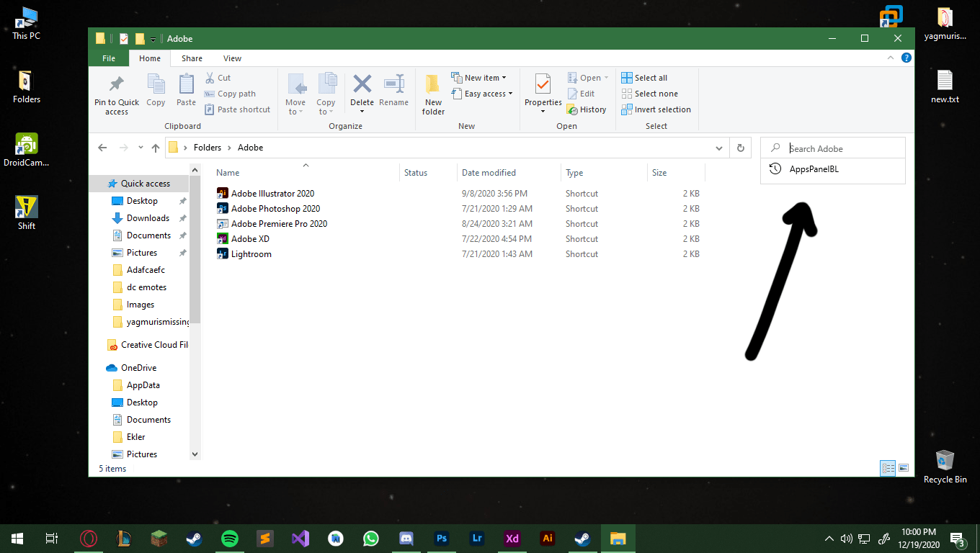Open Customize Quick Access Toolbar dropdown
This screenshot has width=980, height=553.
[x=153, y=39]
